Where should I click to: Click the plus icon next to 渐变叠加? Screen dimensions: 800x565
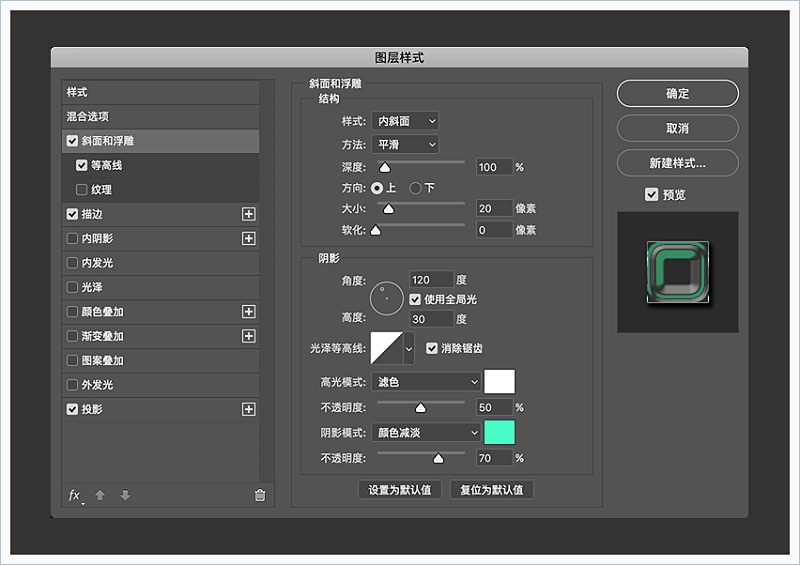pos(249,336)
